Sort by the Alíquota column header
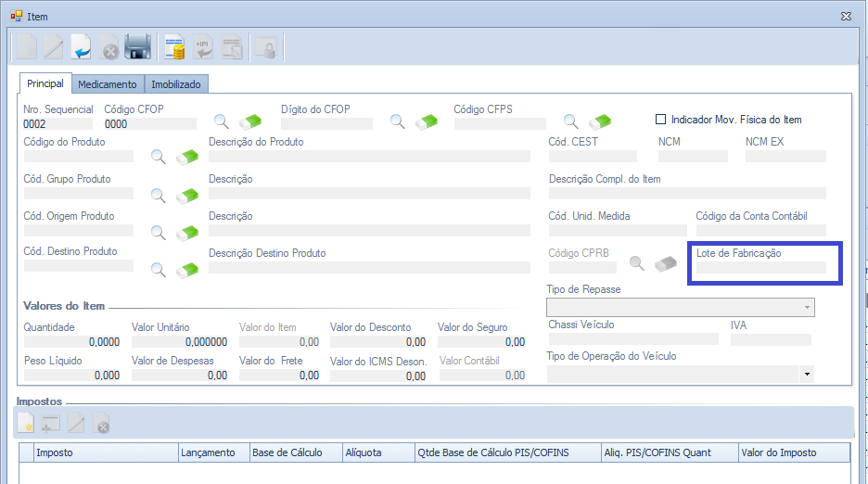The image size is (868, 484). point(379,452)
